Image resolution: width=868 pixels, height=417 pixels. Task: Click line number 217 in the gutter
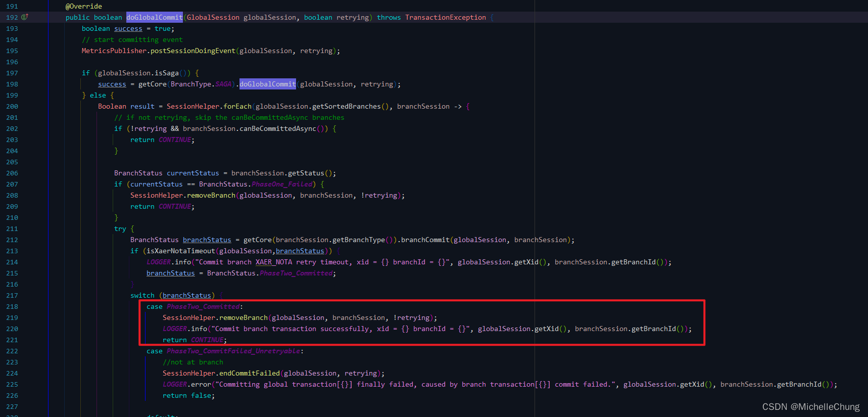[x=12, y=295]
